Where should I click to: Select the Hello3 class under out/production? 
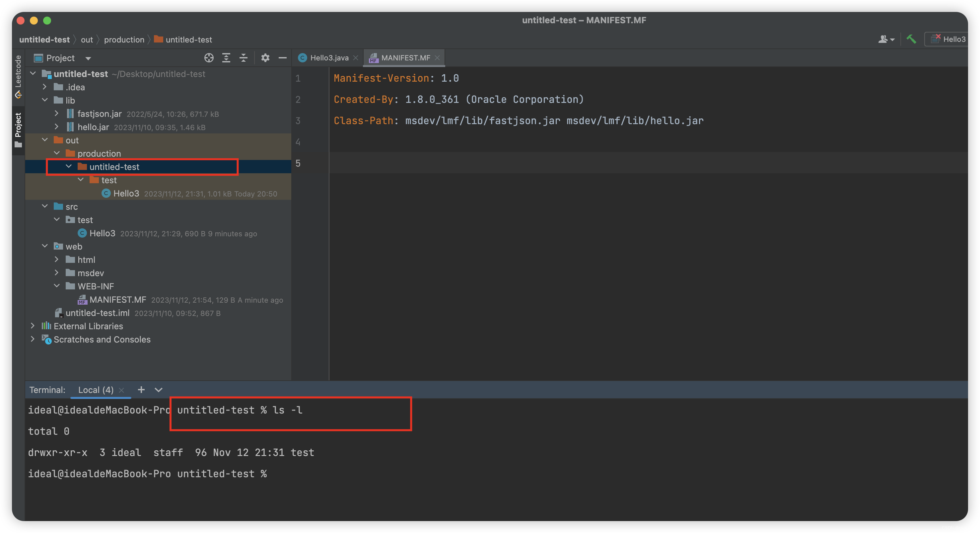coord(158,193)
